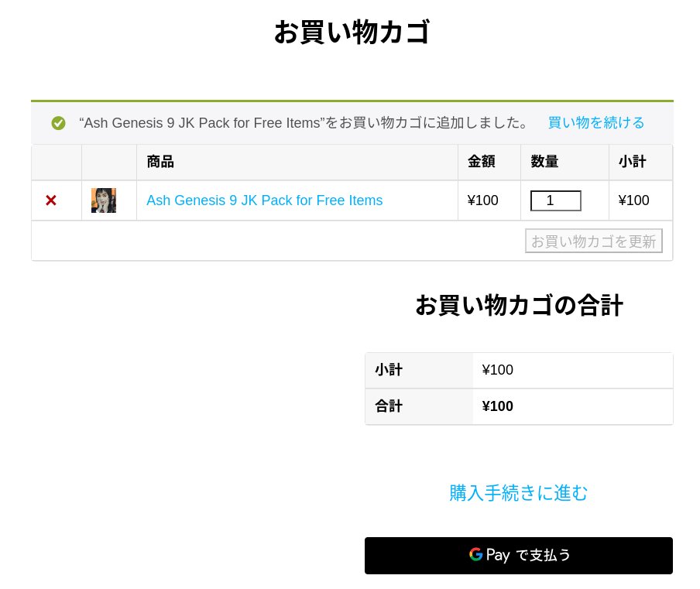Click the お買い物カゴ page heading
Image resolution: width=700 pixels, height=589 pixels.
coord(352,33)
